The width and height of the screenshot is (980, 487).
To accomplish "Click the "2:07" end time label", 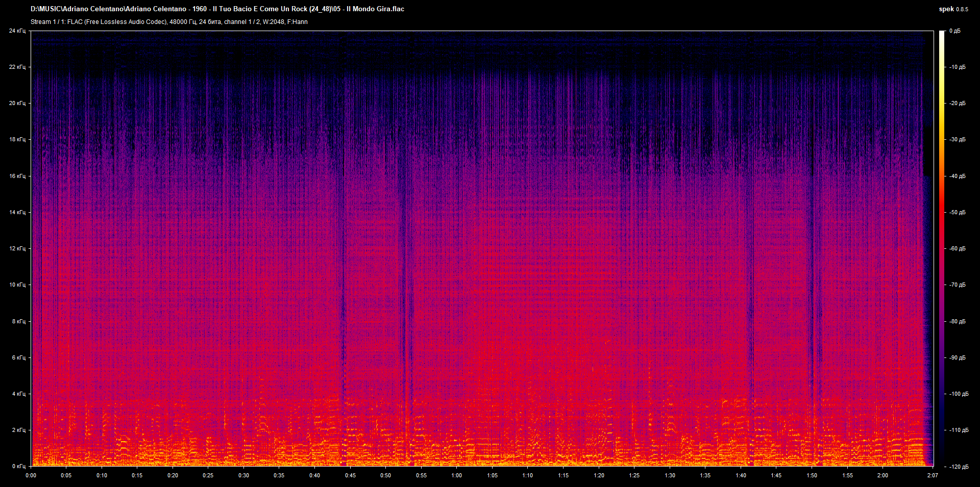I will coord(933,476).
